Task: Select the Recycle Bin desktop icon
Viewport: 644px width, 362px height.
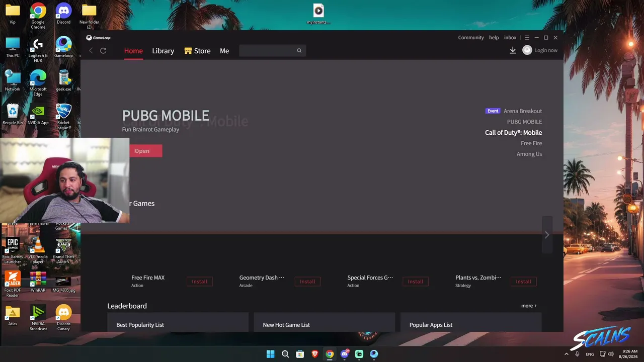Action: (13, 115)
